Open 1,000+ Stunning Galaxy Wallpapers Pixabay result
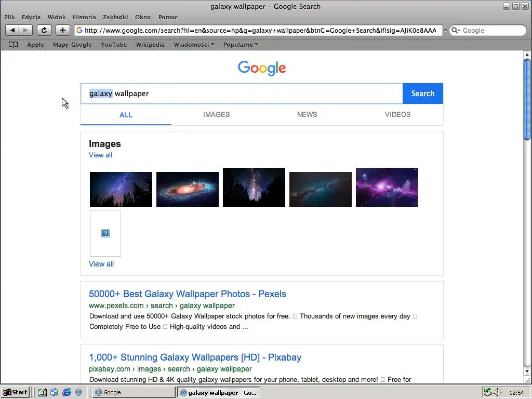 pyautogui.click(x=195, y=357)
